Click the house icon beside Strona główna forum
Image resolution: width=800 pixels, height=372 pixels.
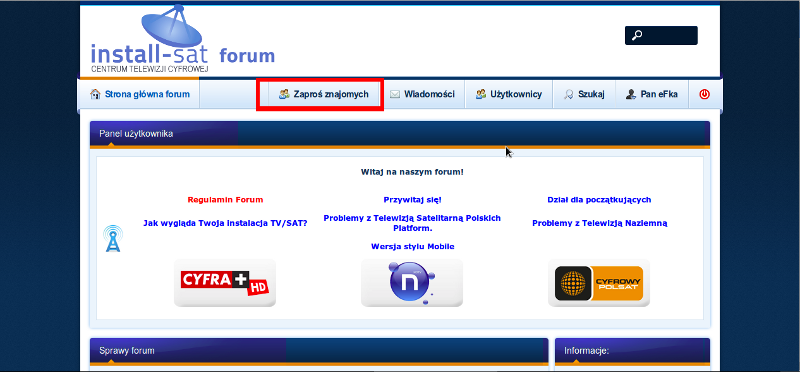95,94
